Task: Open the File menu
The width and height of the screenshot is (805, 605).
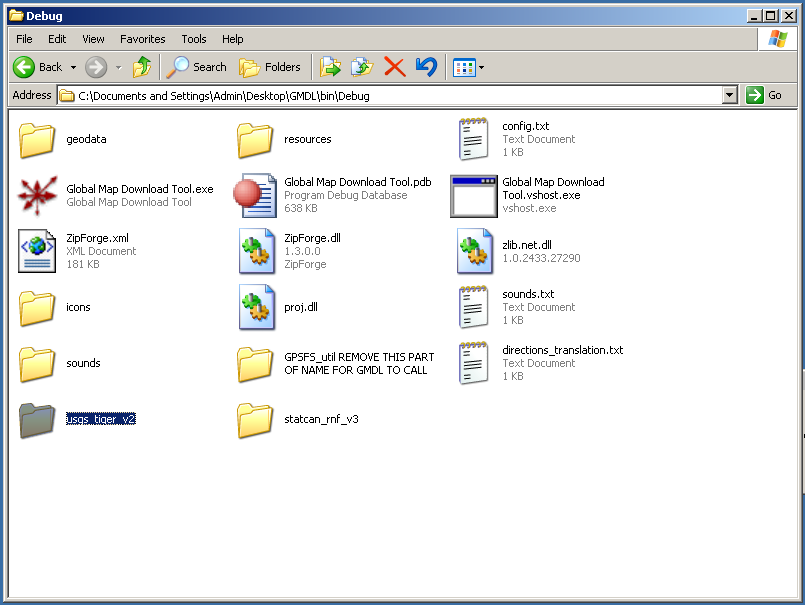Action: (x=24, y=39)
